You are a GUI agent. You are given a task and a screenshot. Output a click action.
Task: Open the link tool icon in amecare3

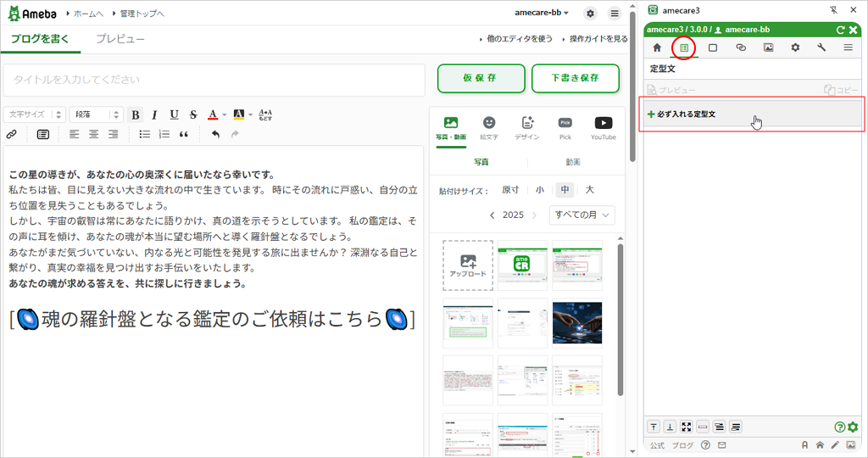coord(740,47)
